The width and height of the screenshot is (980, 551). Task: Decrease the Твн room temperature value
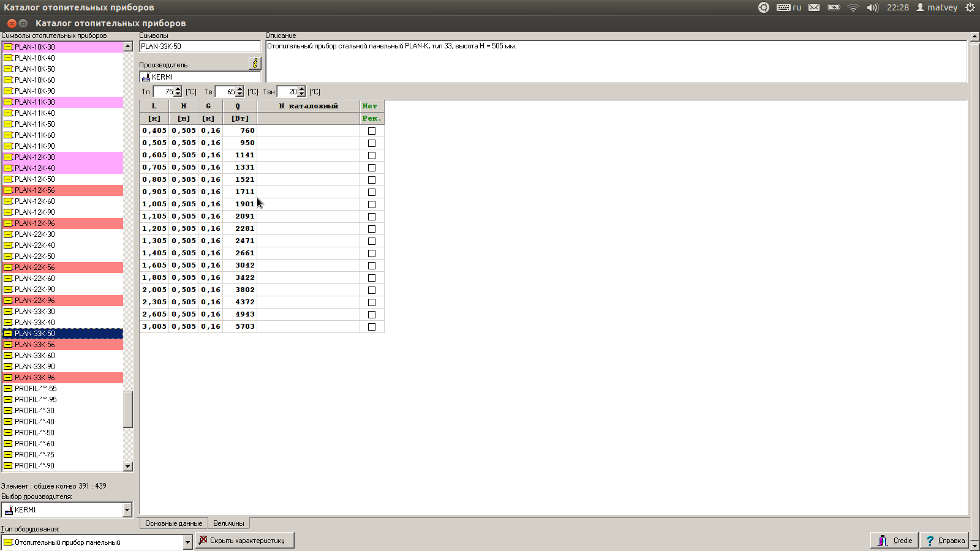point(301,94)
